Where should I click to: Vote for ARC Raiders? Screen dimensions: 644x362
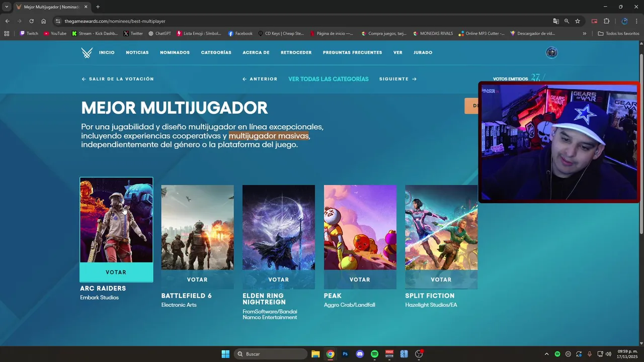116,272
